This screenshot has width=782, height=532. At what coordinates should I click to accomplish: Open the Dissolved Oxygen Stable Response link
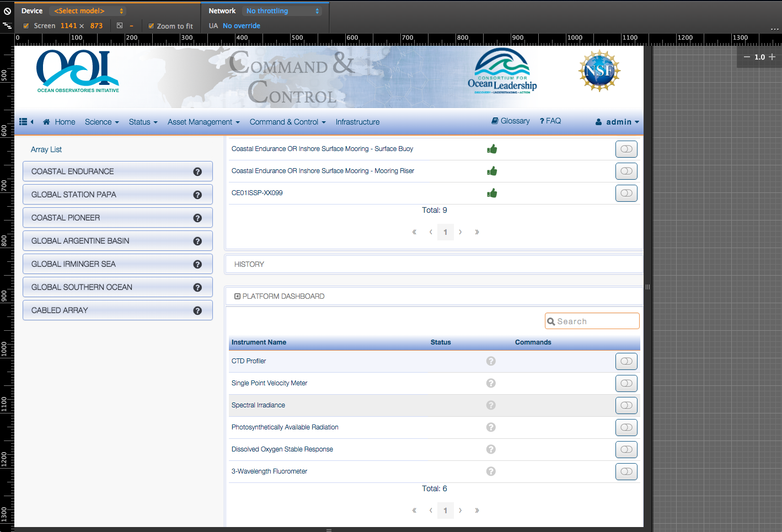[282, 449]
